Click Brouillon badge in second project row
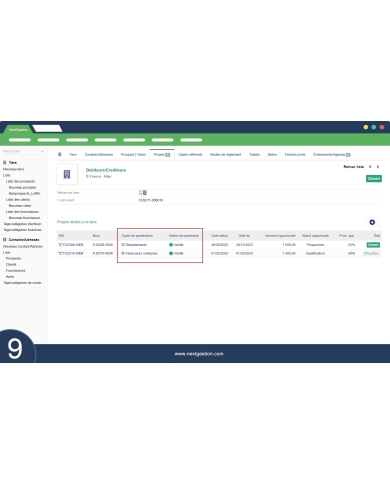390x484 pixels. [371, 253]
